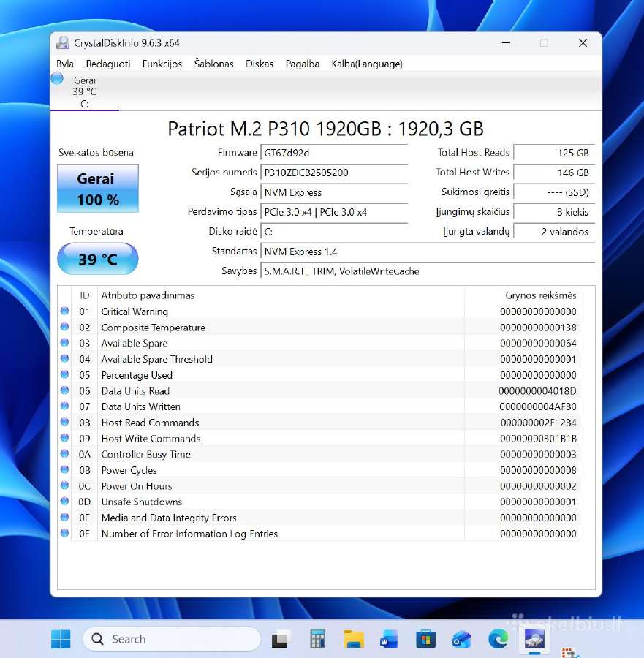Click the 39 °C temperature button
This screenshot has height=658, width=644.
[x=98, y=259]
